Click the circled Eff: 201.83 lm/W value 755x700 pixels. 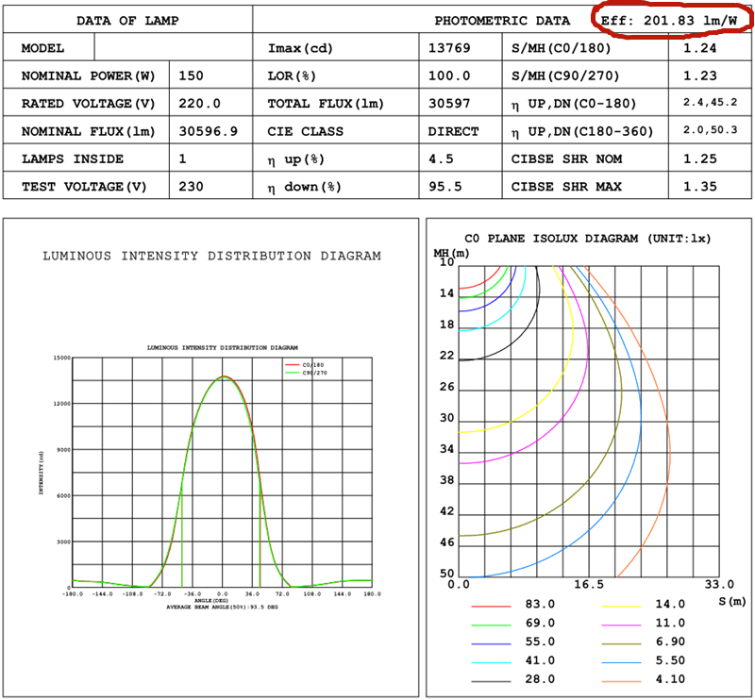pos(668,20)
